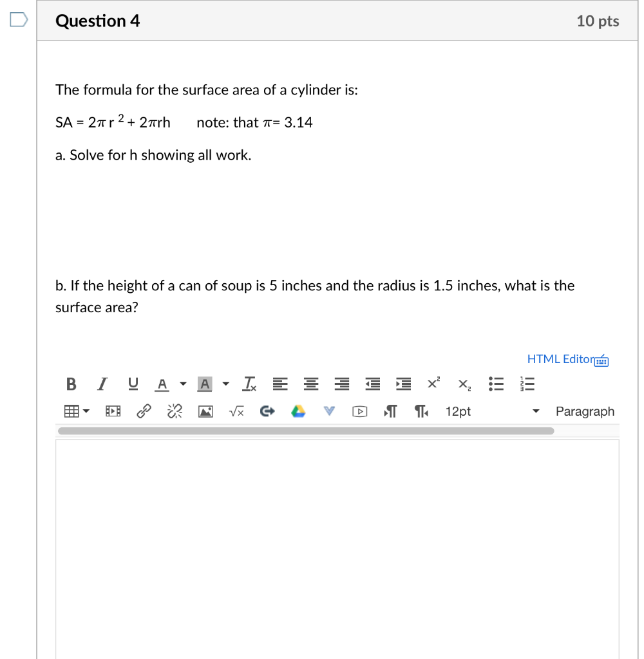This screenshot has height=659, width=644.
Task: Set right-to-left text direction
Action: tap(421, 411)
